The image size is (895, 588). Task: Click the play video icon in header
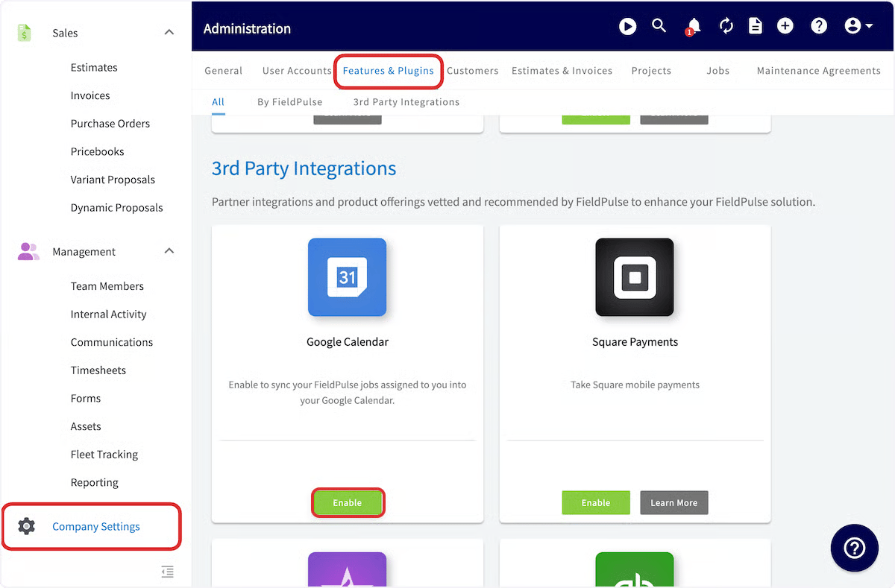(628, 27)
